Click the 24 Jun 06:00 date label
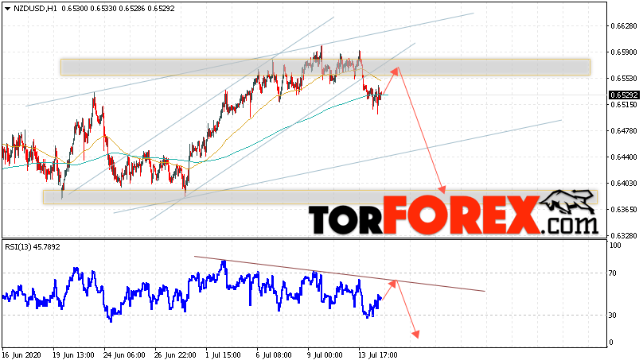Image resolution: width=643 pixels, height=364 pixels. [124, 355]
